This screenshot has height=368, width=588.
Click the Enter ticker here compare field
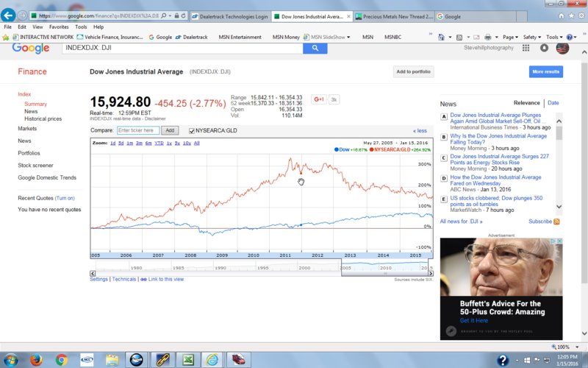(138, 130)
